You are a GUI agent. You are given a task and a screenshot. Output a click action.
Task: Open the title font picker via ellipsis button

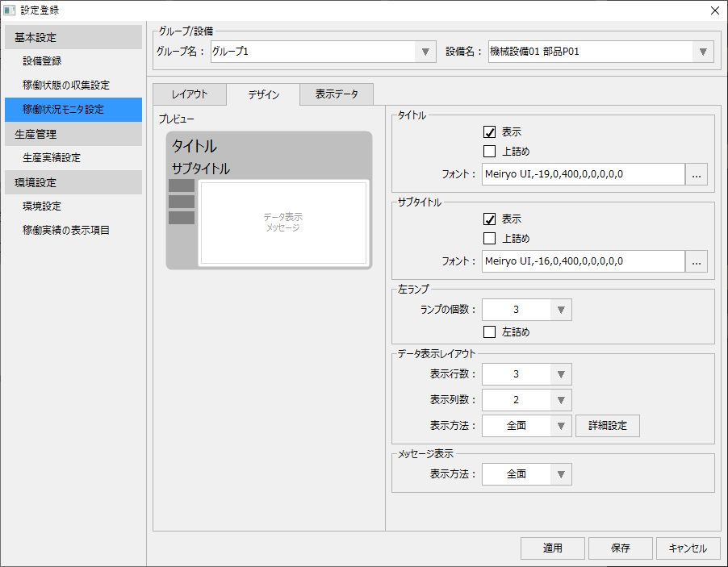[x=696, y=173]
